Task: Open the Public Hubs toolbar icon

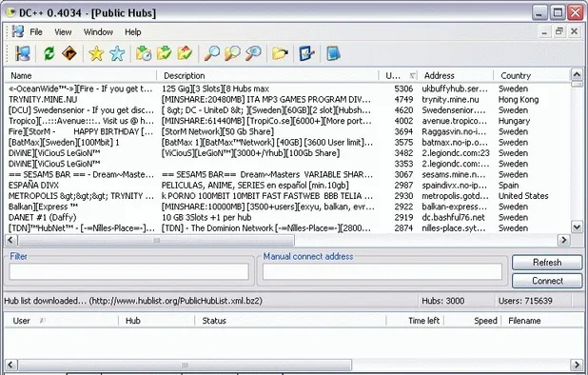Action: [23, 53]
